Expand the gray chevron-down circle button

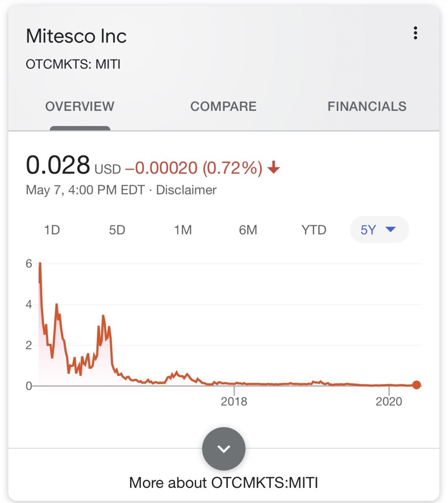tap(224, 449)
